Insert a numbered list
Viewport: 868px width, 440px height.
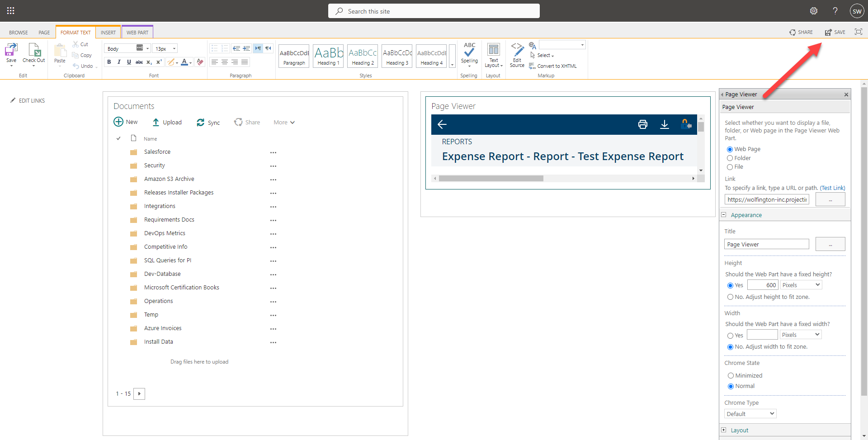click(x=225, y=48)
